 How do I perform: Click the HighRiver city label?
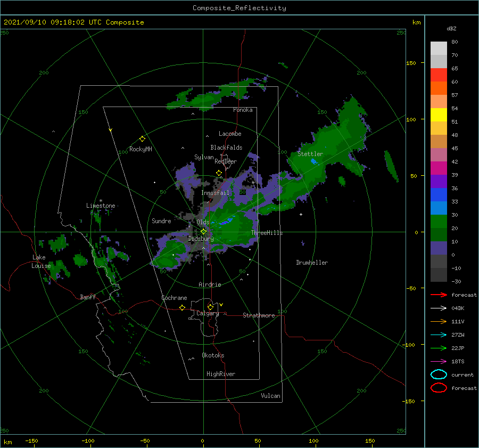coord(221,374)
